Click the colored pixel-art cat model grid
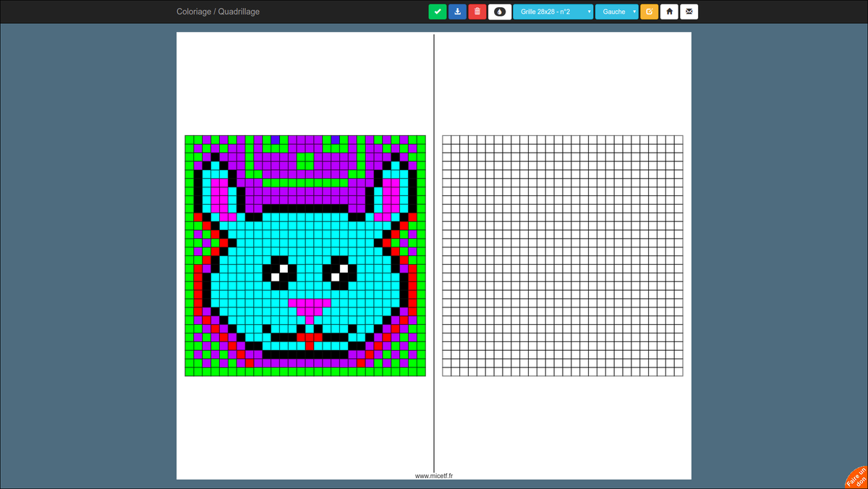868x489 pixels. pos(305,255)
